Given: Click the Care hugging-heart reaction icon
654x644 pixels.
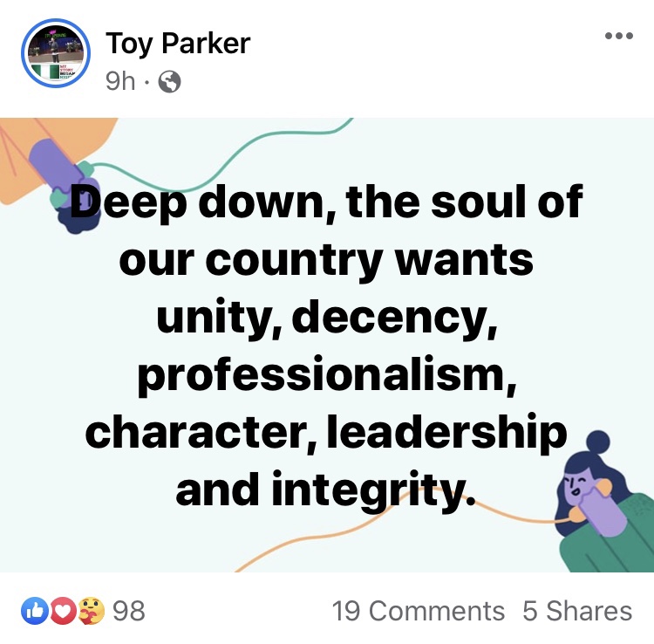Looking at the screenshot, I should point(92,611).
